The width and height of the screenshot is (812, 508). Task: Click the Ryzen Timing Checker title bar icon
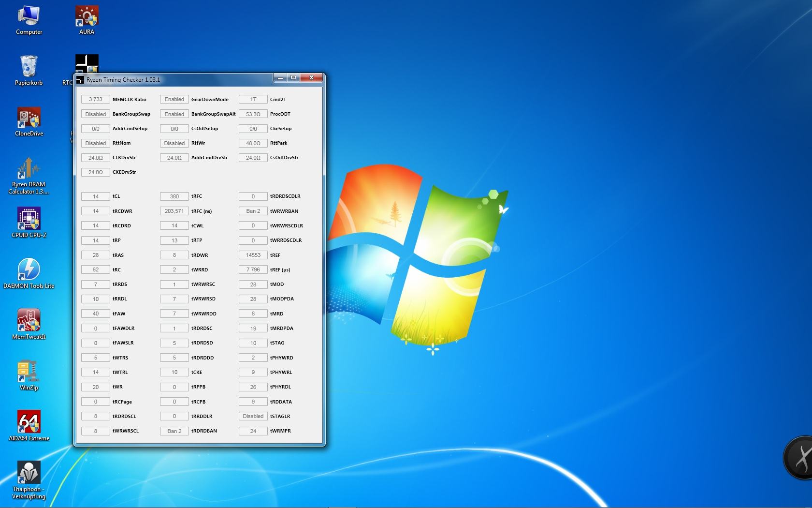click(x=80, y=79)
